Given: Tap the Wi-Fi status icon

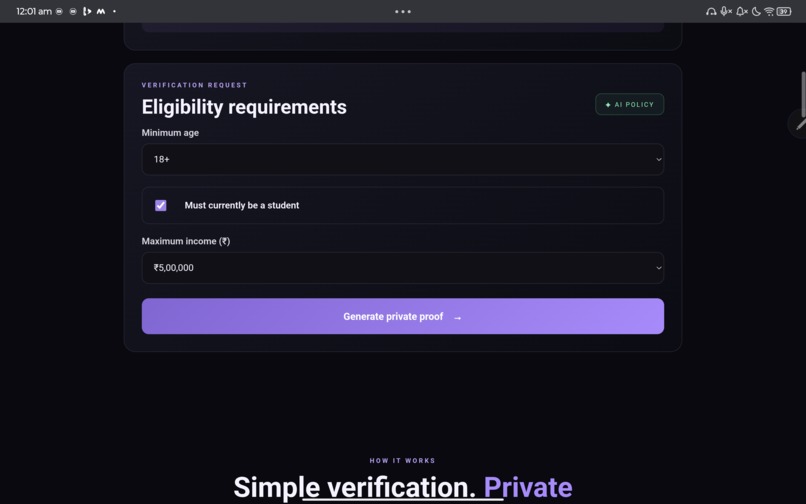Looking at the screenshot, I should pos(769,11).
